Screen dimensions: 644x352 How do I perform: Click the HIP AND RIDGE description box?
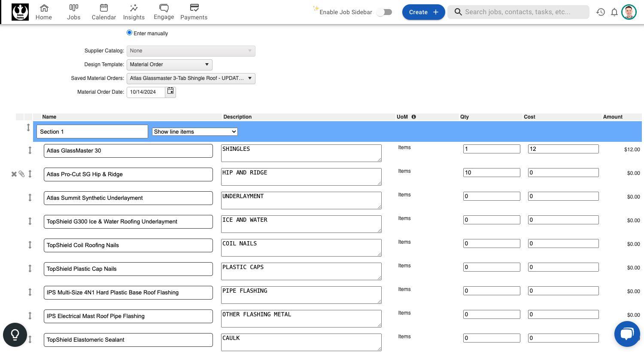301,177
